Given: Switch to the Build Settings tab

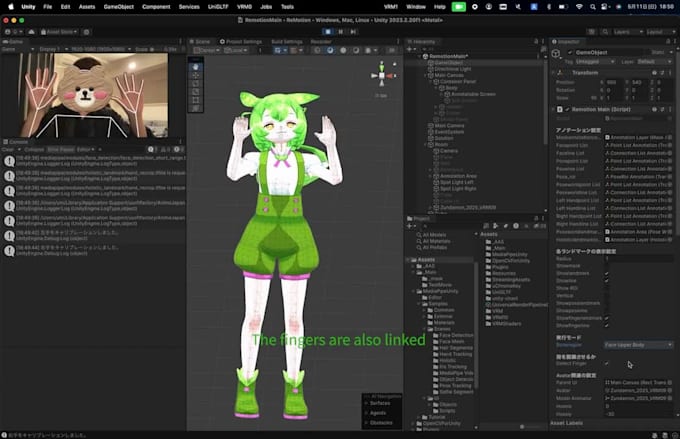Looking at the screenshot, I should click(287, 42).
